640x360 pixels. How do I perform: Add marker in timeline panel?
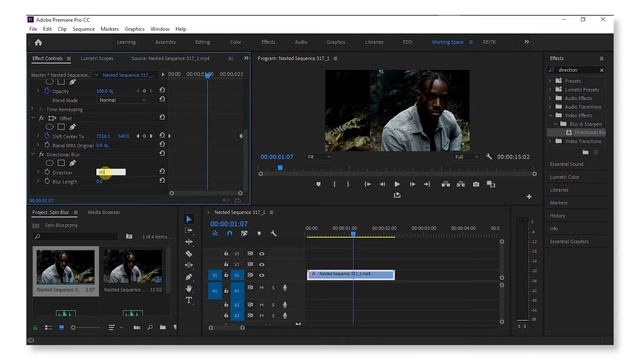click(259, 234)
